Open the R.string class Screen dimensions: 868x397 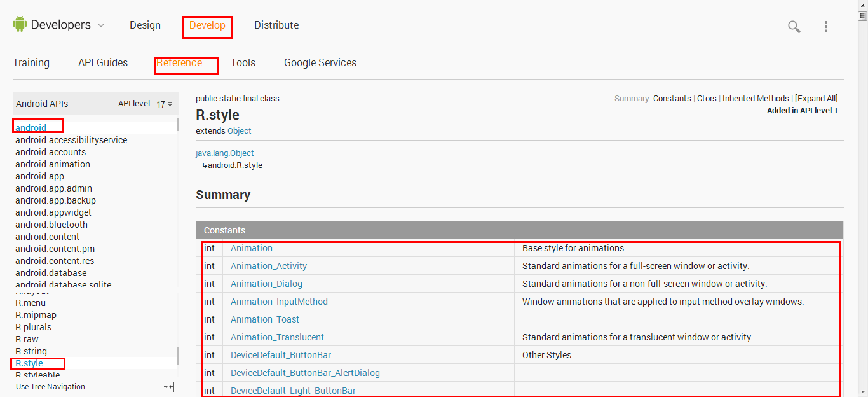tap(31, 351)
